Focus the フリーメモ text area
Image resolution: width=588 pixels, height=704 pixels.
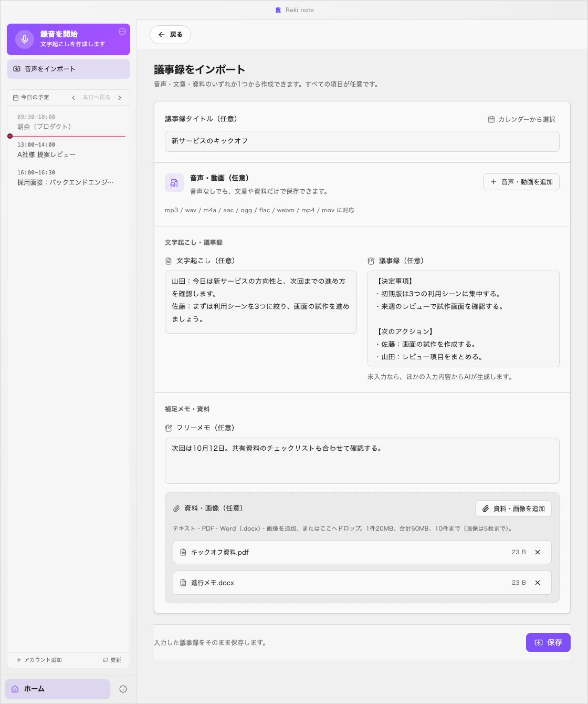click(362, 461)
